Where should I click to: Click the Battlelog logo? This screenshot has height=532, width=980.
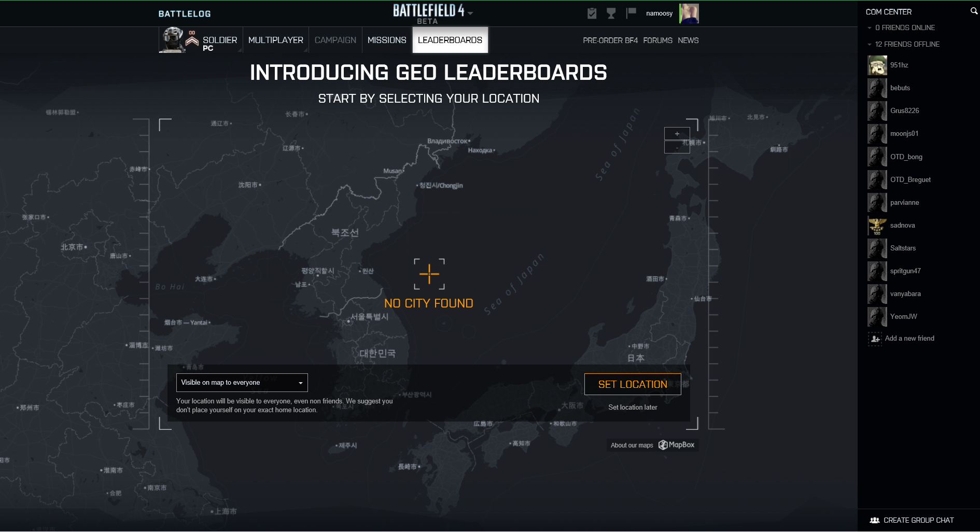[x=185, y=14]
